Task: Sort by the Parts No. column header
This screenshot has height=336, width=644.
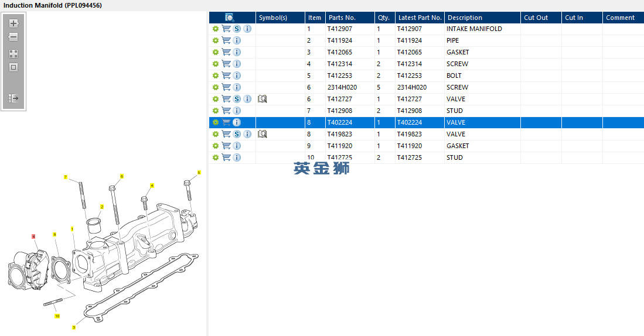Action: [350, 18]
